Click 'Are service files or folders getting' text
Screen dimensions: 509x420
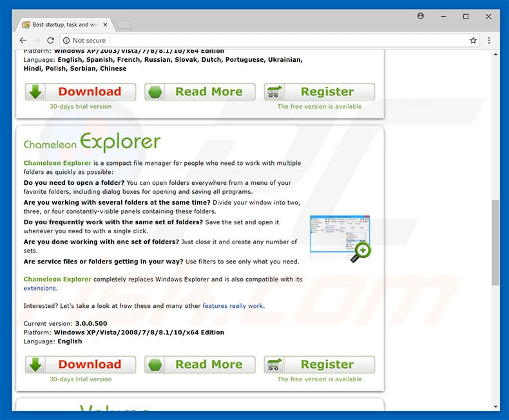click(x=103, y=262)
